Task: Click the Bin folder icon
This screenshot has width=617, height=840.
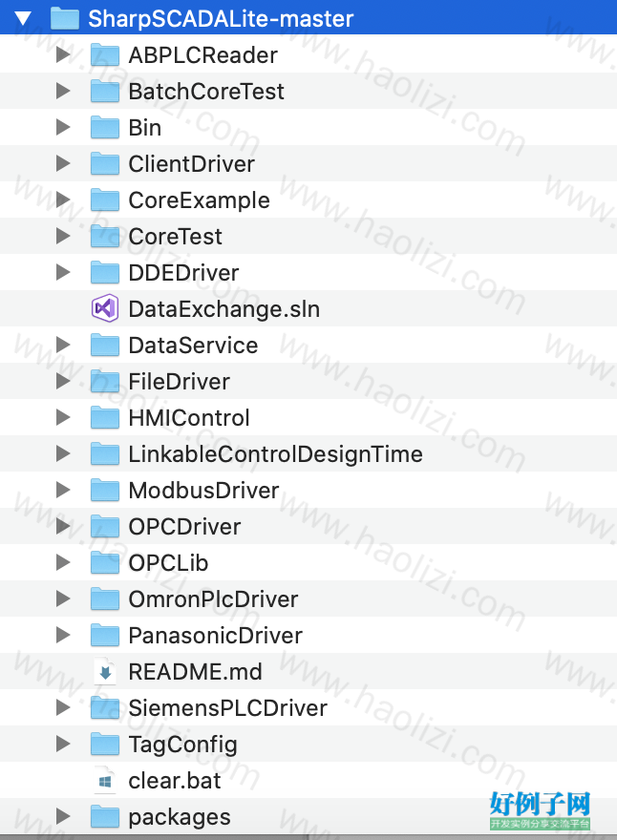Action: 105,128
